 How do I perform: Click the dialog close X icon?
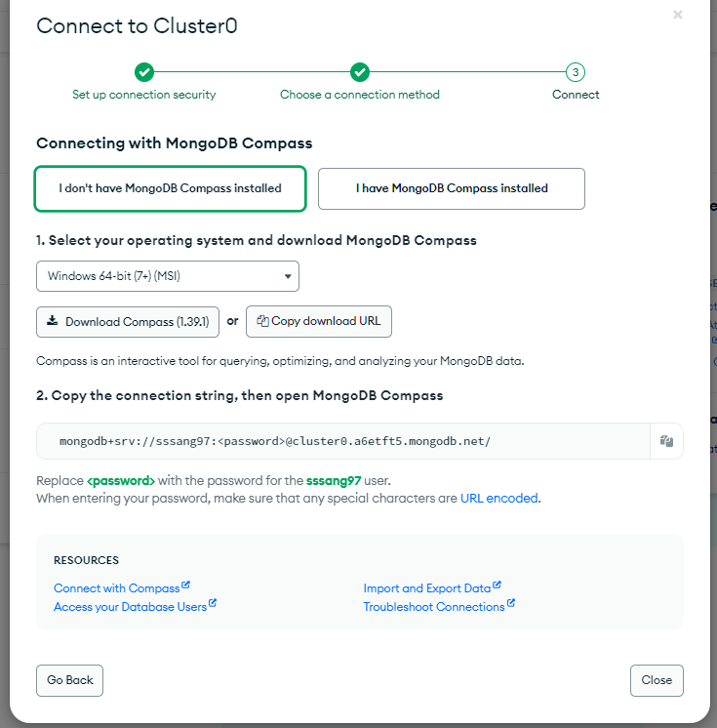pyautogui.click(x=678, y=15)
